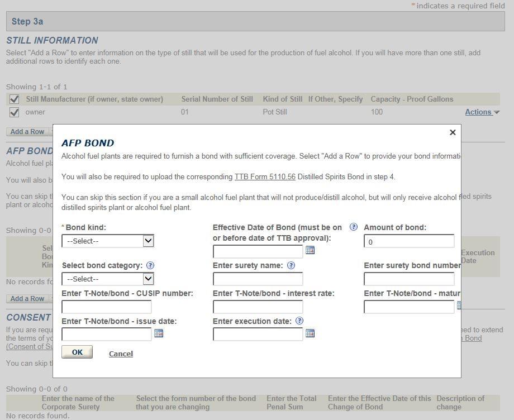Open calendar picker for execution date

pos(310,333)
